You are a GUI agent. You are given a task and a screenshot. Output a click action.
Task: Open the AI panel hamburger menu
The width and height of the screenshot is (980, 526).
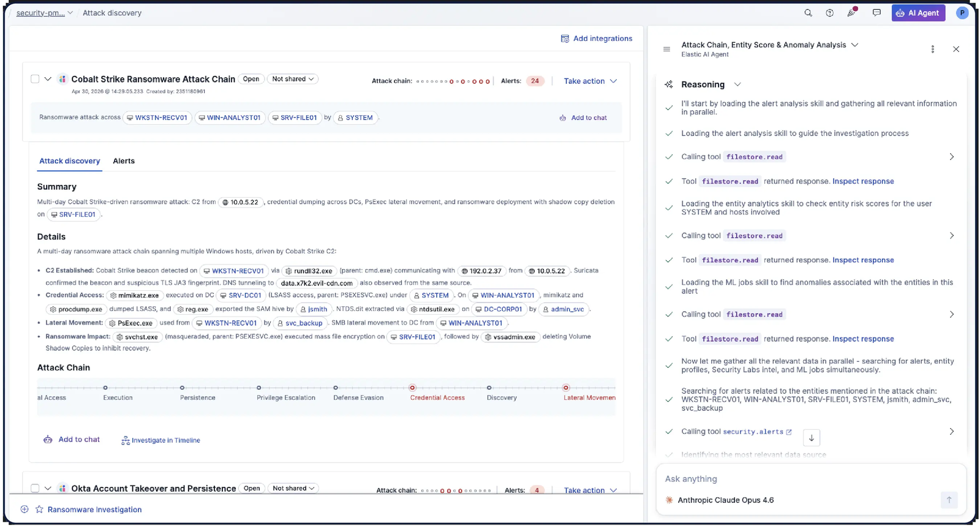pos(666,49)
